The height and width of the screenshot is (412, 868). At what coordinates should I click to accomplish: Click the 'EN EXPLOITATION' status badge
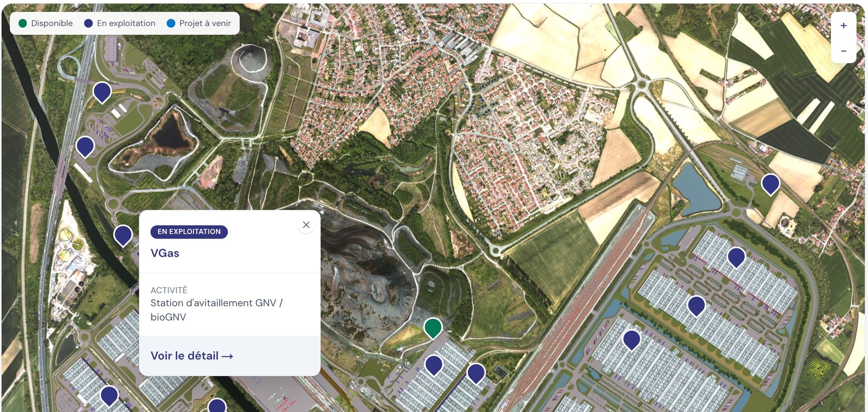pos(189,232)
